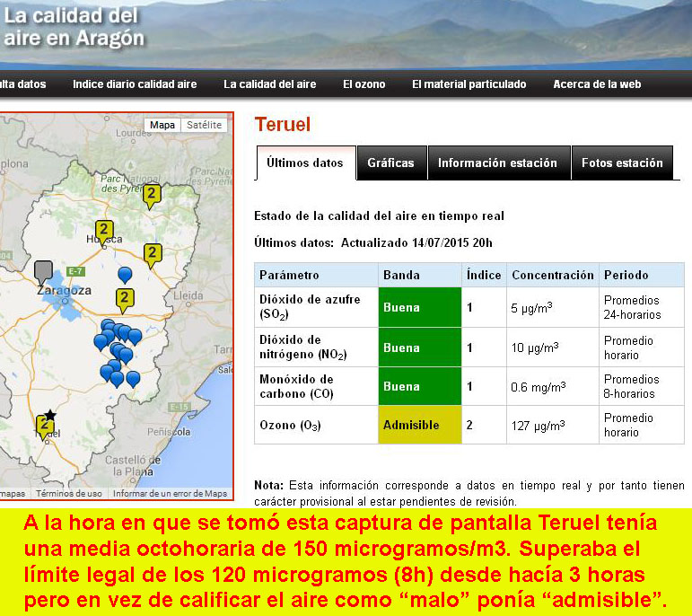Open the 'Términos de uso' map link

pos(69,494)
